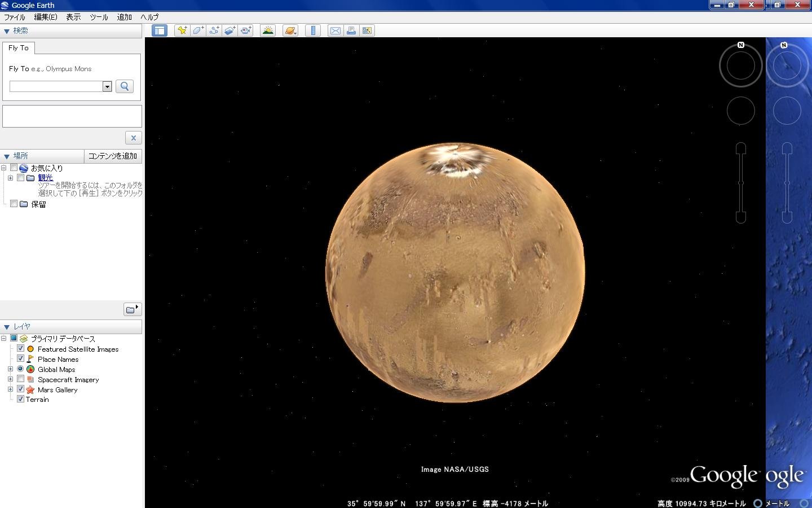
Task: Expand the Global Maps tree node
Action: pyautogui.click(x=10, y=369)
